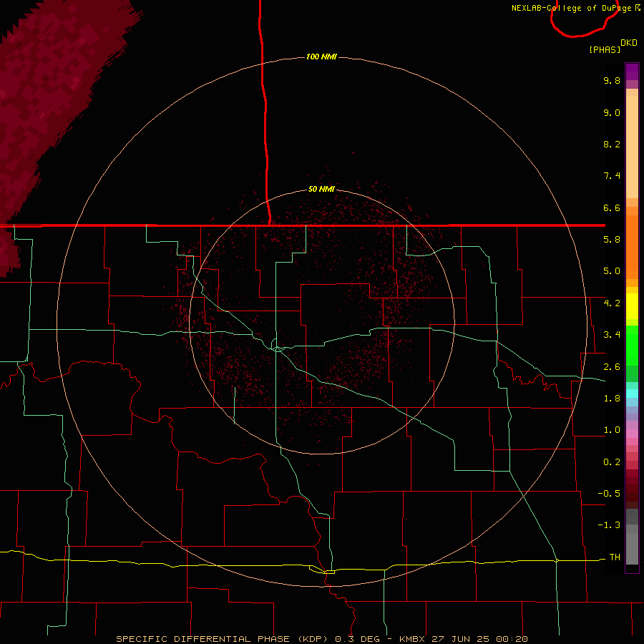The width and height of the screenshot is (644, 644).
Task: Click the 9.8 value on the color scale
Action: [612, 80]
